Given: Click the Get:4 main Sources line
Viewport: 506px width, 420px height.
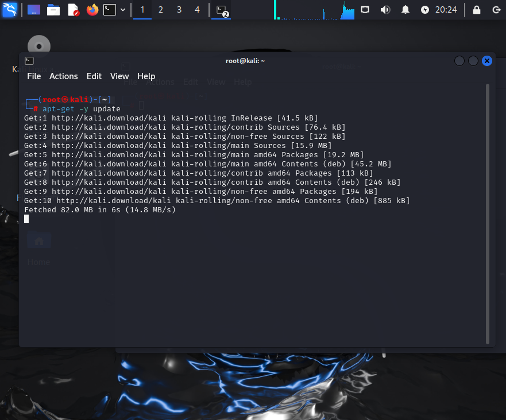Looking at the screenshot, I should click(x=178, y=146).
